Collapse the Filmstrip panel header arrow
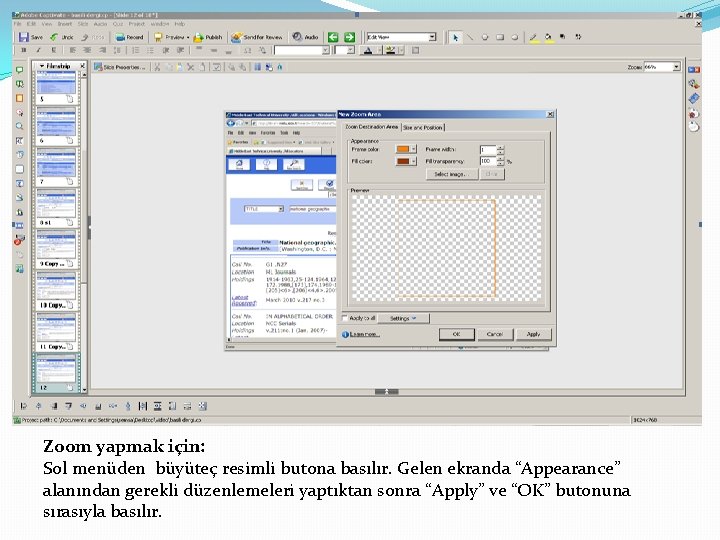The height and width of the screenshot is (540, 720). coord(42,66)
